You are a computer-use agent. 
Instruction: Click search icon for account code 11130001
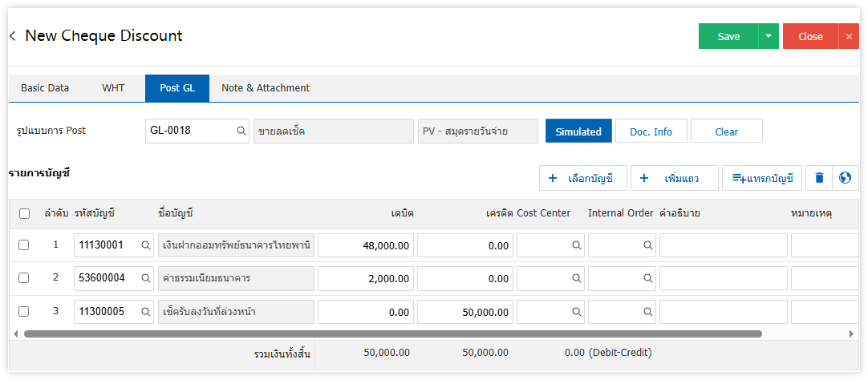145,245
